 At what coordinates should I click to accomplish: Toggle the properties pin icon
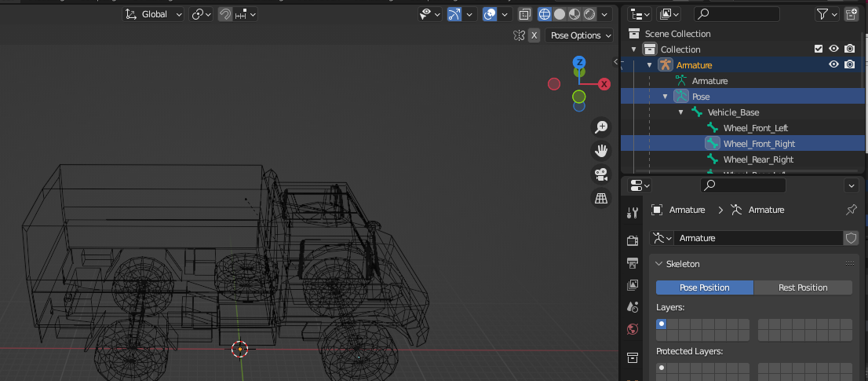click(x=852, y=210)
